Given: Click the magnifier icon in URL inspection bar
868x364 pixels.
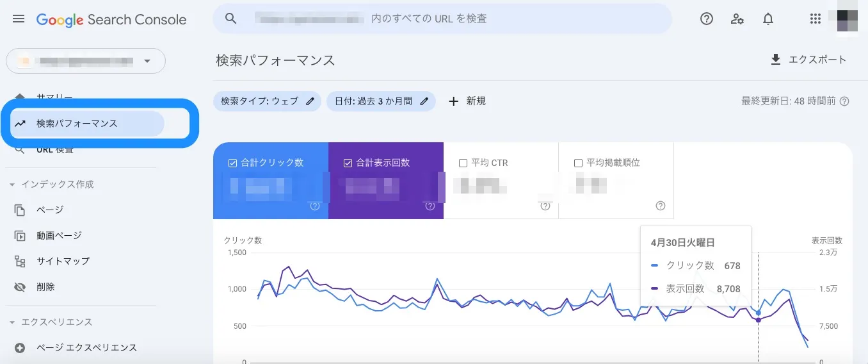Looking at the screenshot, I should pos(231,19).
